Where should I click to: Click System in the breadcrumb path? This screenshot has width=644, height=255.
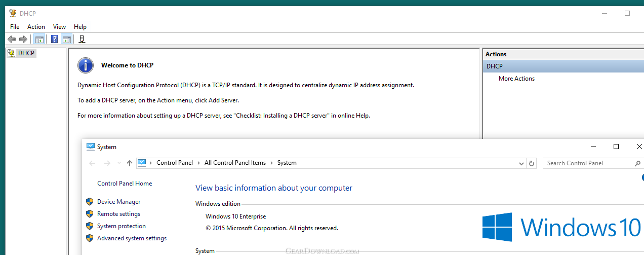coord(287,163)
